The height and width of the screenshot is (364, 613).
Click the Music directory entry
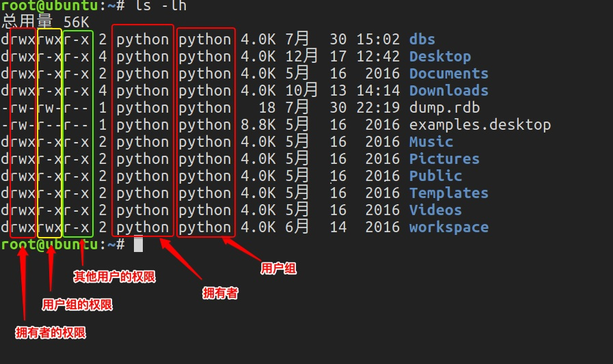point(431,142)
